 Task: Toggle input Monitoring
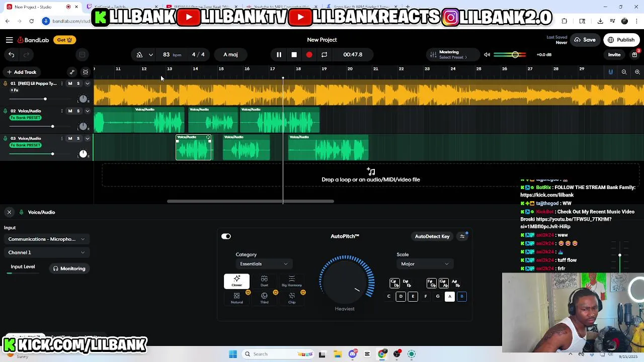click(x=69, y=268)
